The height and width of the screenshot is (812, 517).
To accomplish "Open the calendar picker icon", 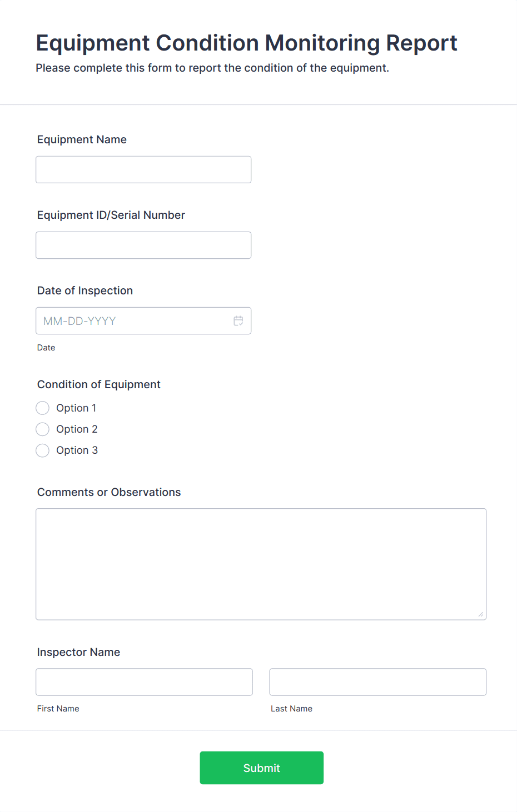I will click(238, 320).
